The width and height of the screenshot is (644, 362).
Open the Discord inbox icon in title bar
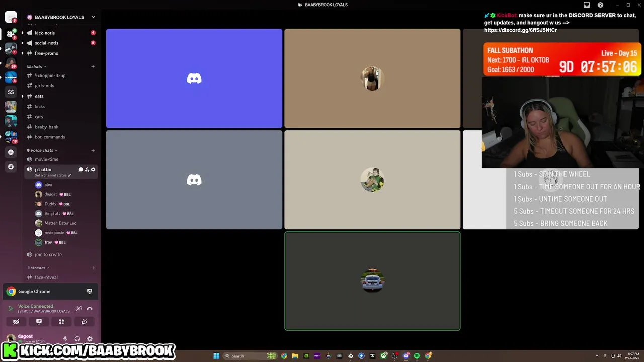tap(587, 5)
